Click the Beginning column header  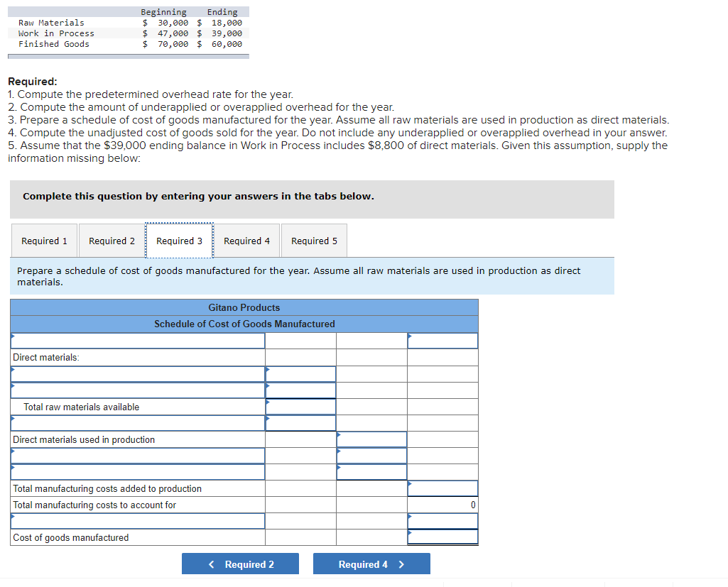point(163,12)
